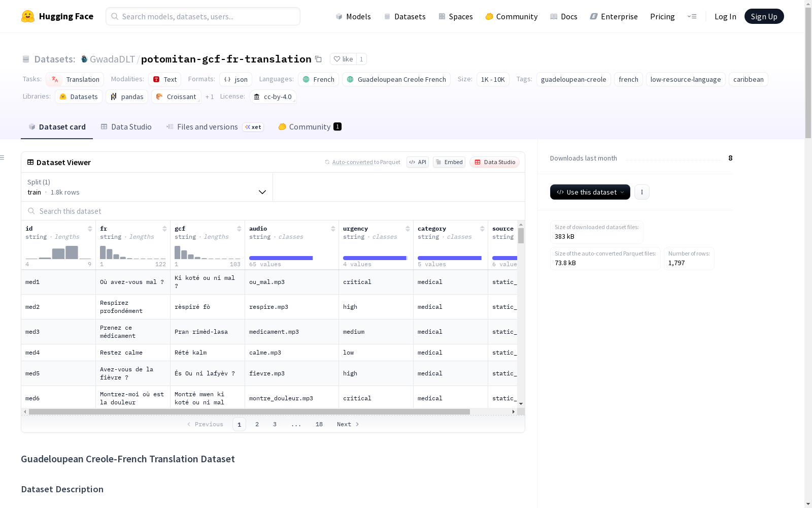Click the Sign Up button

[764, 16]
